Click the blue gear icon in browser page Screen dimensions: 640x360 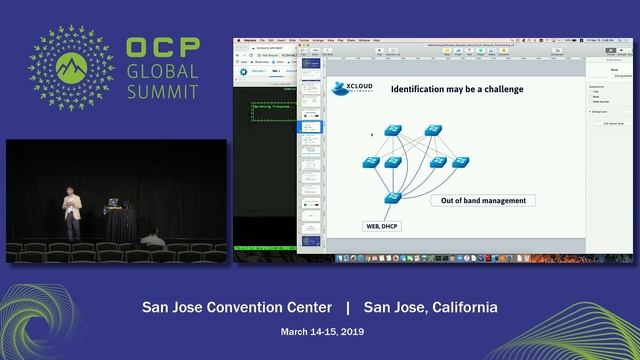coord(243,72)
